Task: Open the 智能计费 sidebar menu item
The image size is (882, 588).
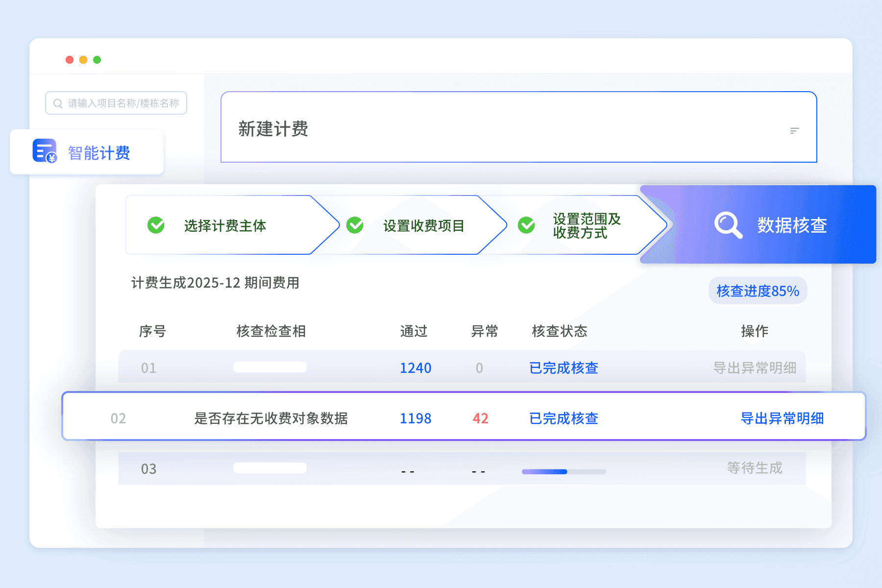Action: [x=87, y=152]
